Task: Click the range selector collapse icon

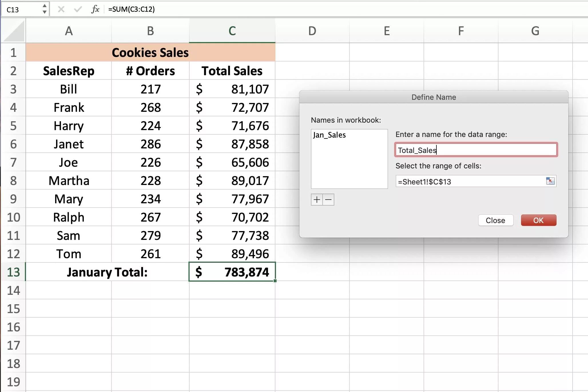Action: 550,181
